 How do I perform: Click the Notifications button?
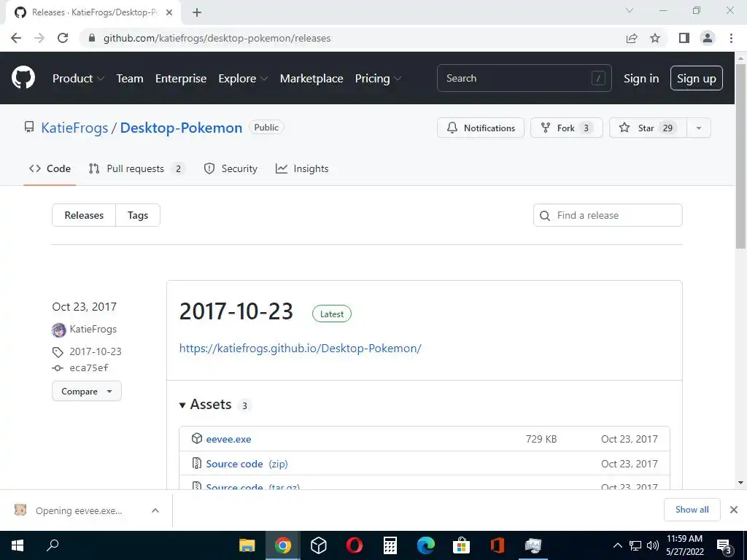click(481, 128)
